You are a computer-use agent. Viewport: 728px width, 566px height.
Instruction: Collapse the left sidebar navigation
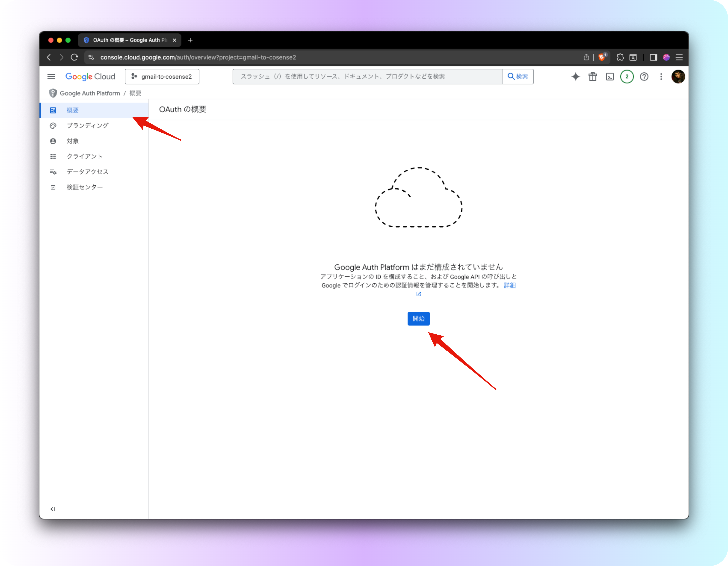coord(53,509)
